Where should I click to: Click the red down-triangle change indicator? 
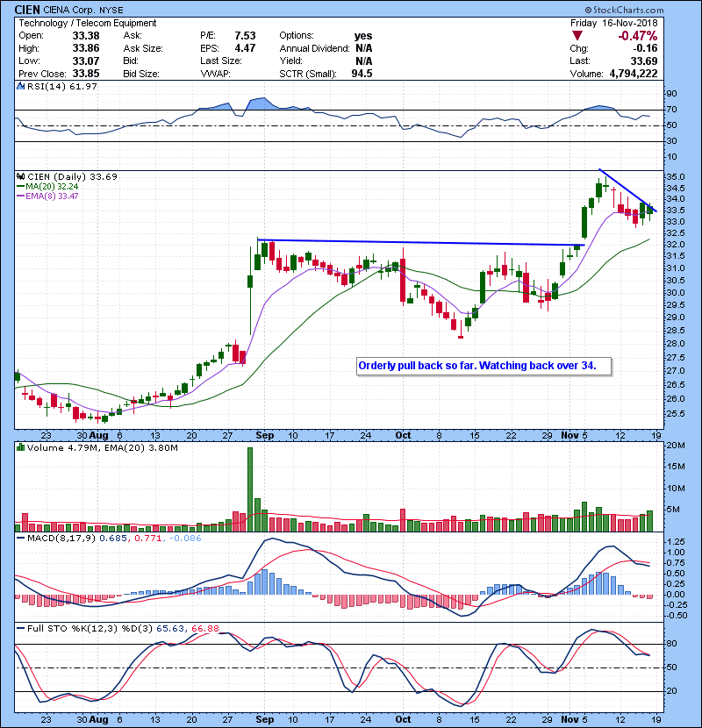[x=577, y=35]
